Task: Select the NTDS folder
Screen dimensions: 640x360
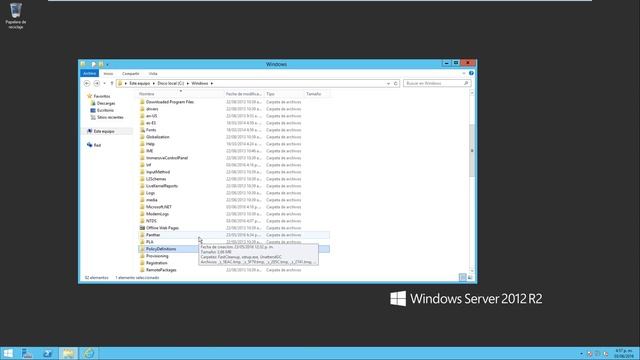Action: point(151,221)
